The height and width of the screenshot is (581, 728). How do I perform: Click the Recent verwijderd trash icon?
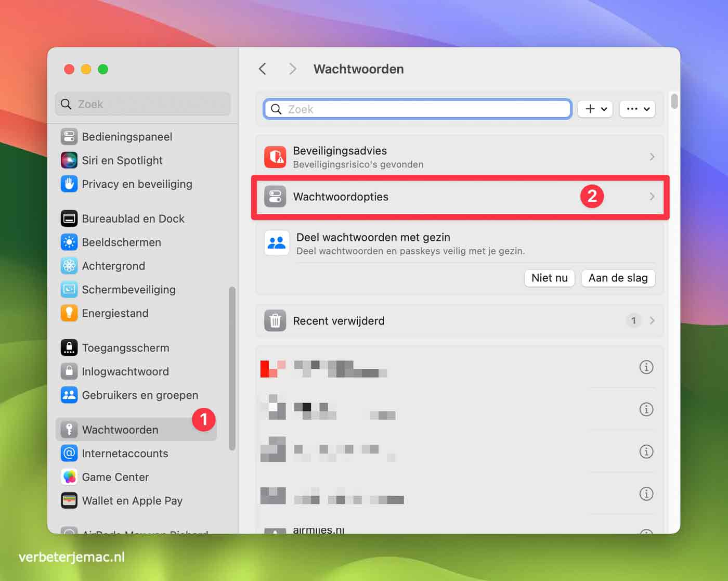(x=275, y=321)
